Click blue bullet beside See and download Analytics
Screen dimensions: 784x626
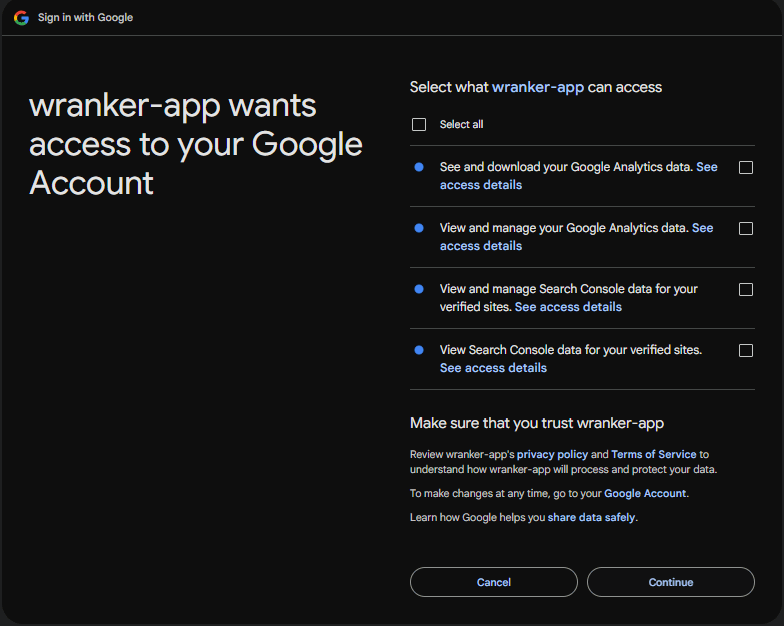coord(419,167)
